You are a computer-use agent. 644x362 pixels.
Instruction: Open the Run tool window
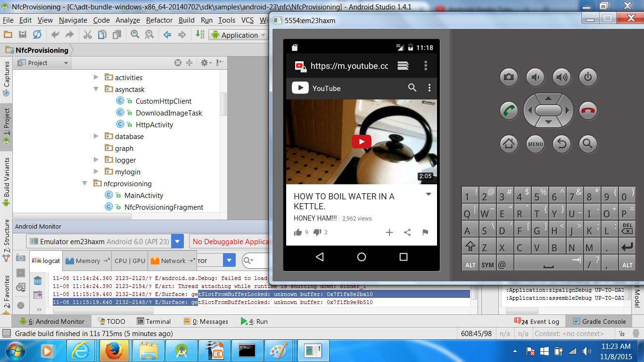254,321
